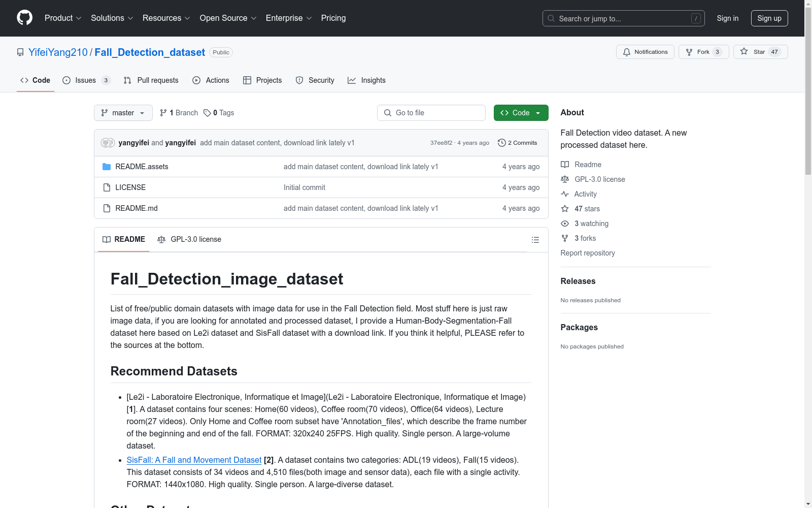Star this repository
812x508 pixels.
point(760,52)
